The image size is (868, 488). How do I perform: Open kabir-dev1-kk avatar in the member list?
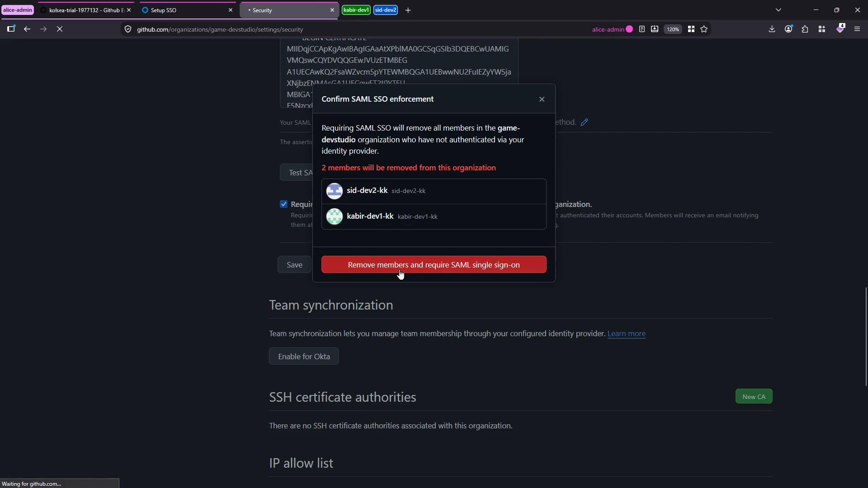pyautogui.click(x=335, y=216)
